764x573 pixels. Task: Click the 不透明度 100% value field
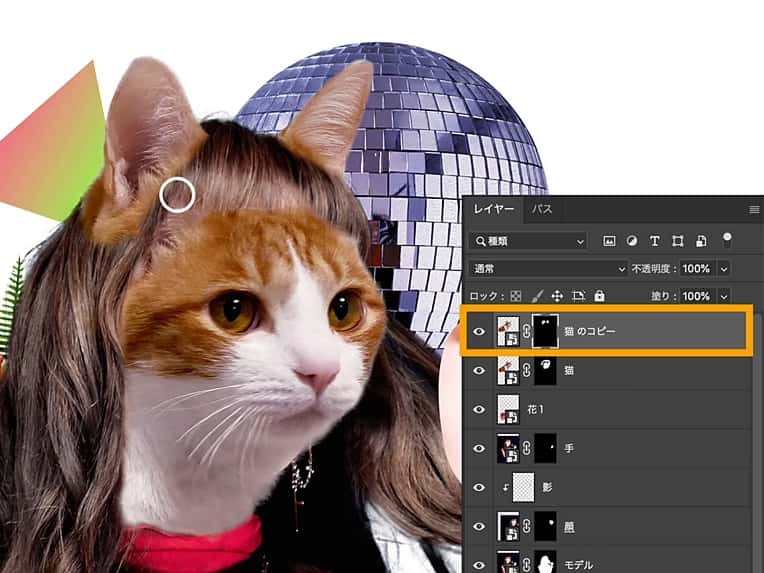point(697,268)
